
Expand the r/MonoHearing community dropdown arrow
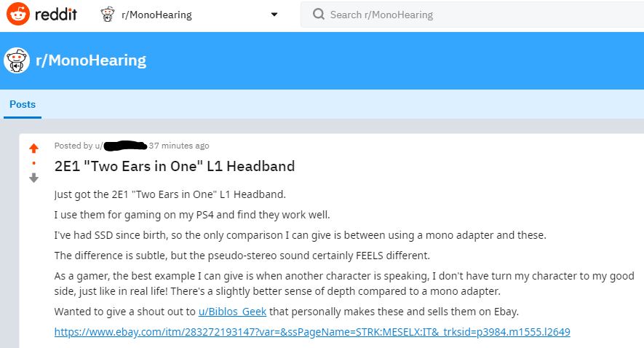[x=274, y=15]
